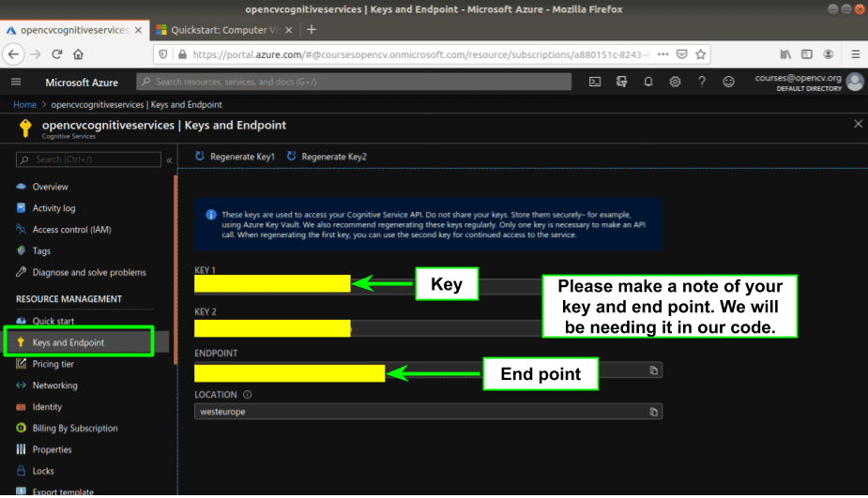Copy the endpoint value with the copy icon
This screenshot has width=868, height=498.
pyautogui.click(x=653, y=370)
